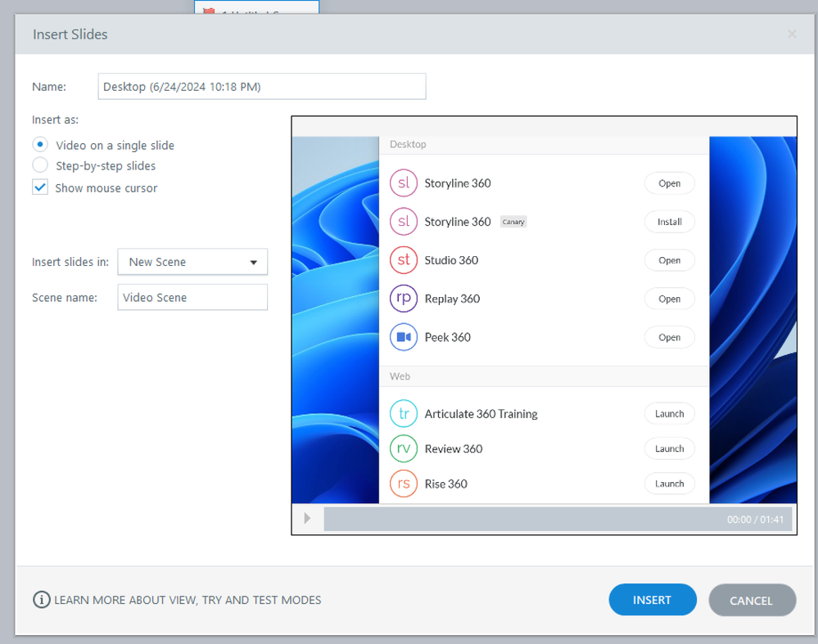Open the Insert slides in dropdown

(x=192, y=262)
